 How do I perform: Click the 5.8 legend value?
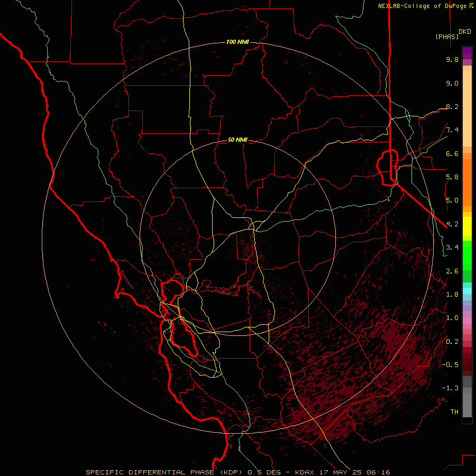click(x=452, y=177)
